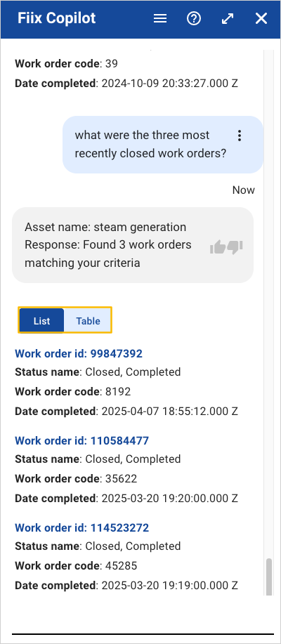This screenshot has height=644, width=281.
Task: Switch results to Table view
Action: coord(88,321)
